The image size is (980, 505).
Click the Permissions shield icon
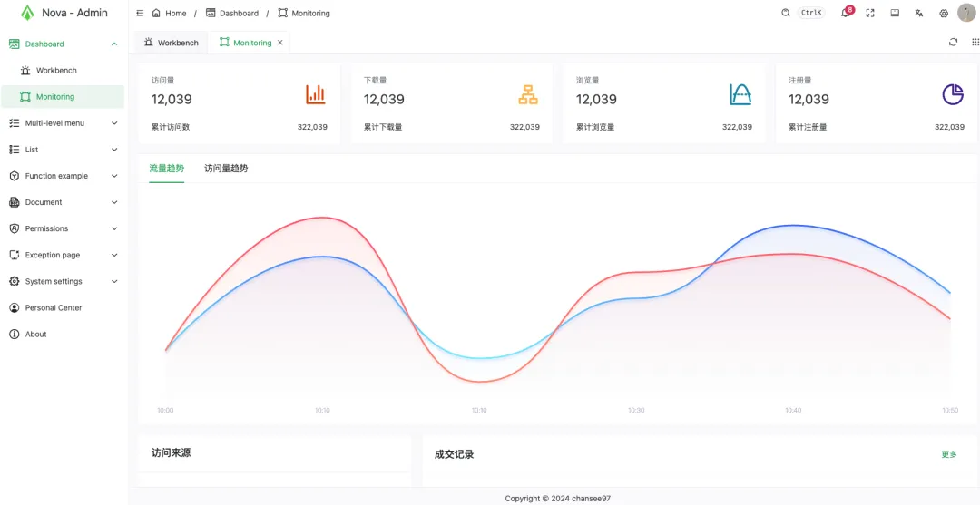[x=14, y=228]
